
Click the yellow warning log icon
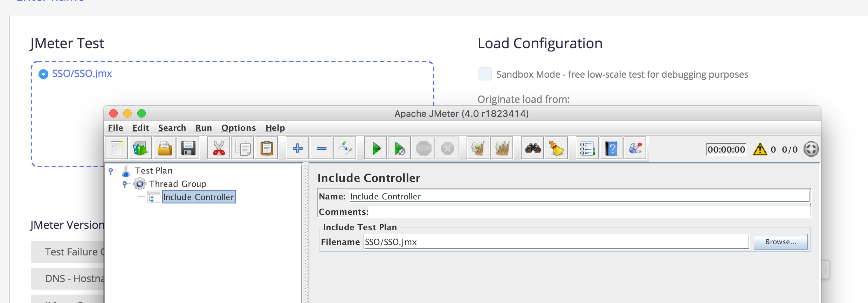coord(760,149)
